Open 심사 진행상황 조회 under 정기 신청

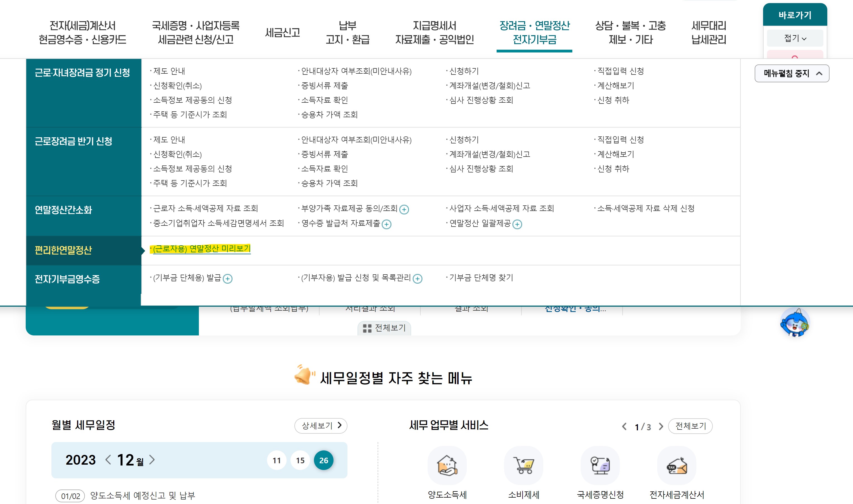click(x=481, y=100)
